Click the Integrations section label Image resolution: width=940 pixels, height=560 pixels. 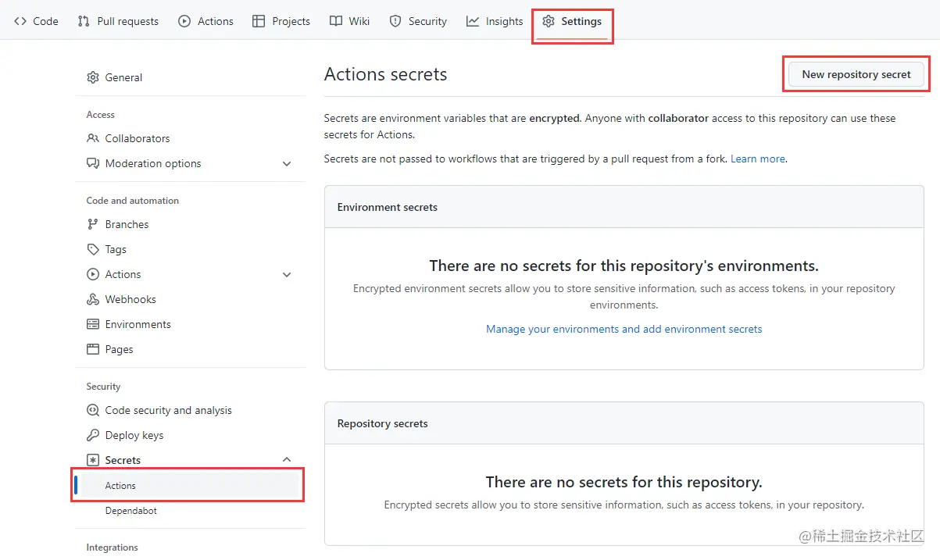click(x=112, y=548)
